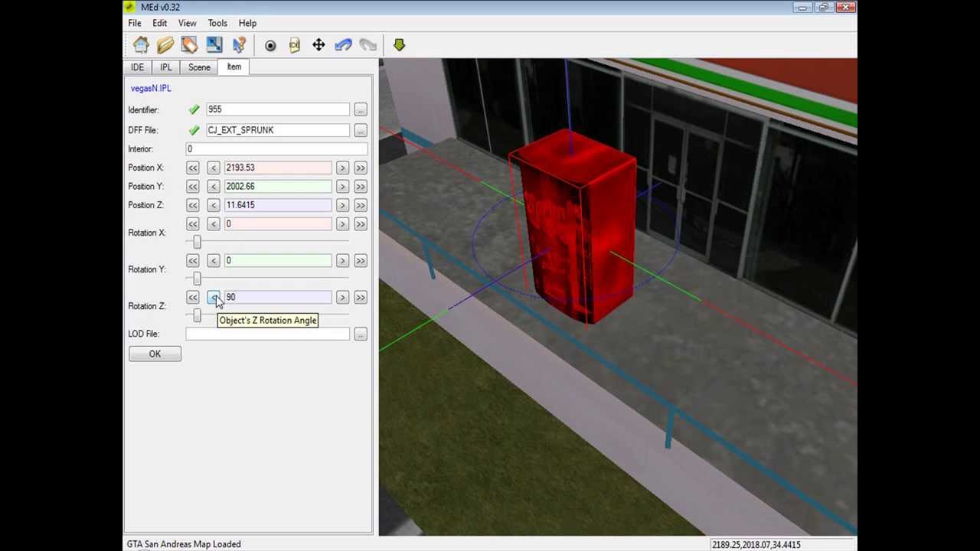Image resolution: width=980 pixels, height=551 pixels.
Task: Decrease Position Y with the << button
Action: (192, 186)
